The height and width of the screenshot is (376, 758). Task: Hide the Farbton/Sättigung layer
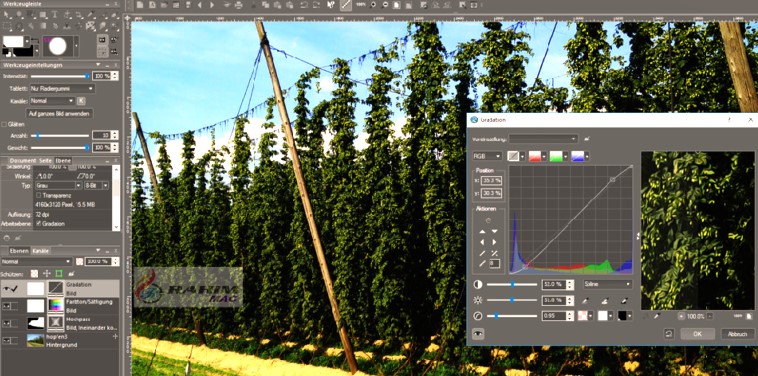pos(7,306)
